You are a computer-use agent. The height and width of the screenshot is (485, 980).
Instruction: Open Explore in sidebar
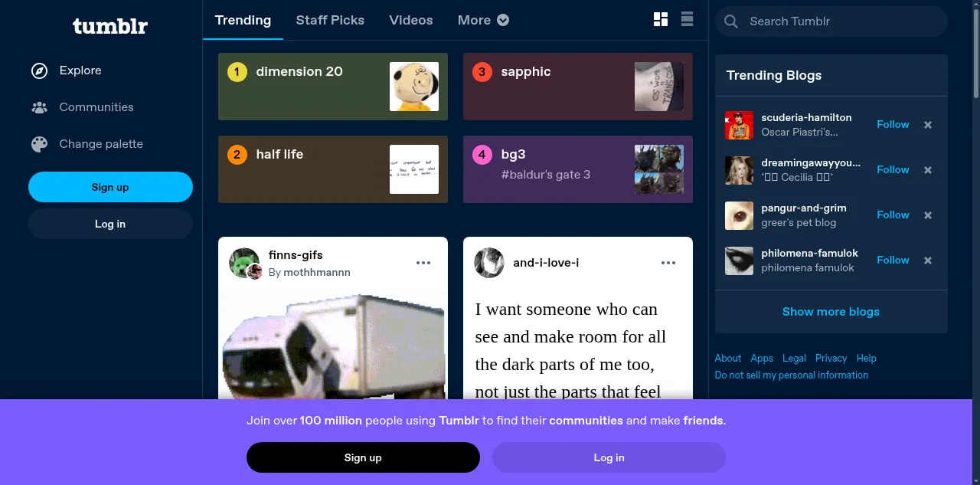(x=80, y=70)
